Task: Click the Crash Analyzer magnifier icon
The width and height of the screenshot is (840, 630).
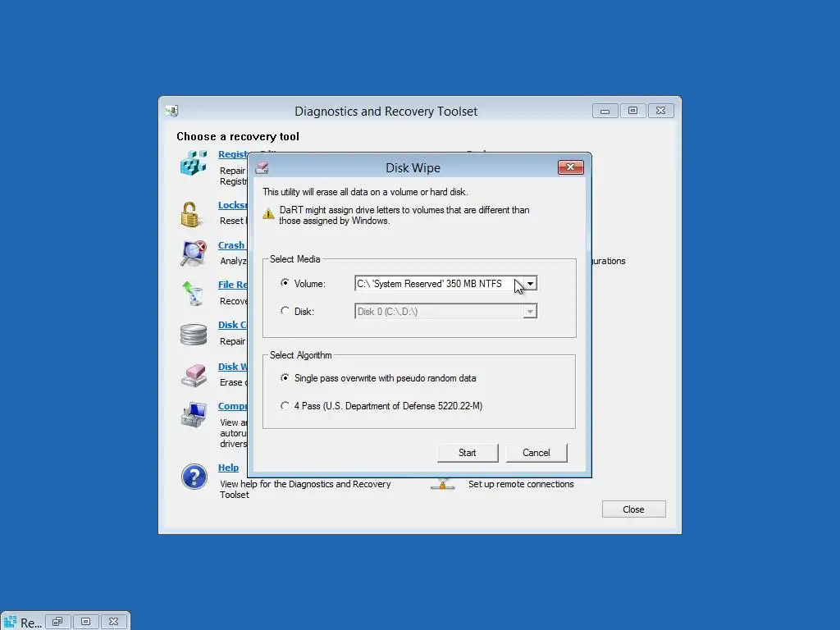Action: click(194, 253)
